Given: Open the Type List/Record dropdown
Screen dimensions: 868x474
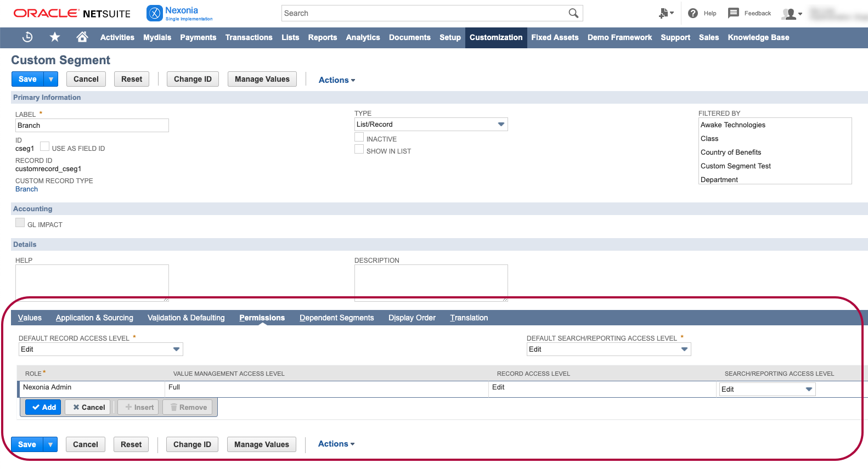Looking at the screenshot, I should pyautogui.click(x=431, y=125).
